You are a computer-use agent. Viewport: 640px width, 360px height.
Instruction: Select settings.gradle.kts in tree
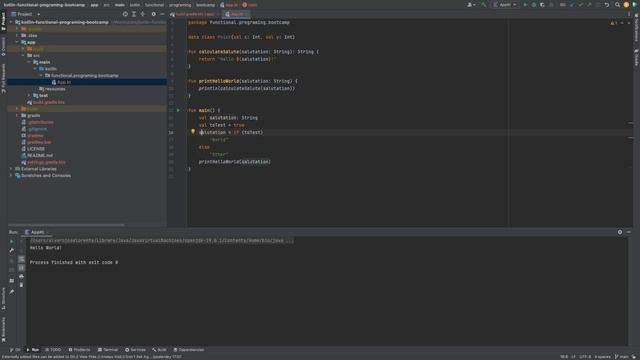pyautogui.click(x=43, y=162)
